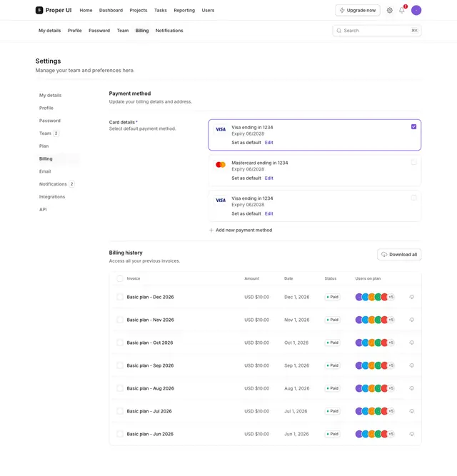Click the Download all button
The height and width of the screenshot is (476, 457).
point(399,254)
